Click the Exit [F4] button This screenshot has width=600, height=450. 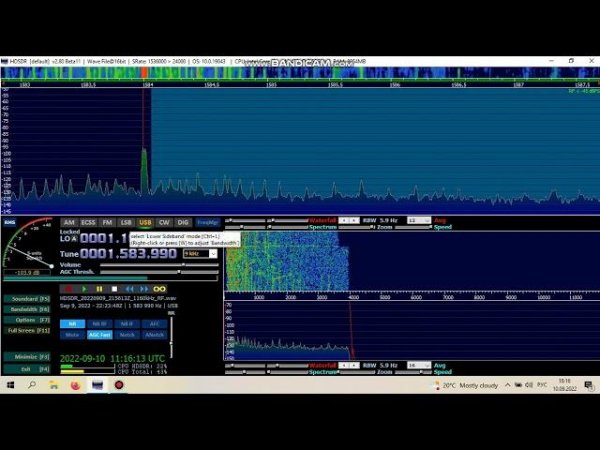pos(27,369)
